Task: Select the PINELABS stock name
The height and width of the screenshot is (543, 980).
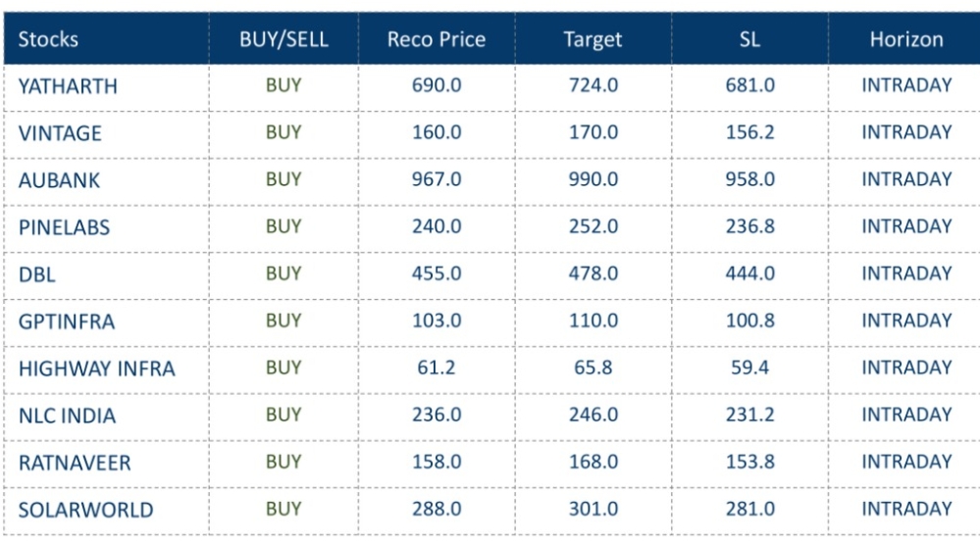Action: [x=64, y=227]
